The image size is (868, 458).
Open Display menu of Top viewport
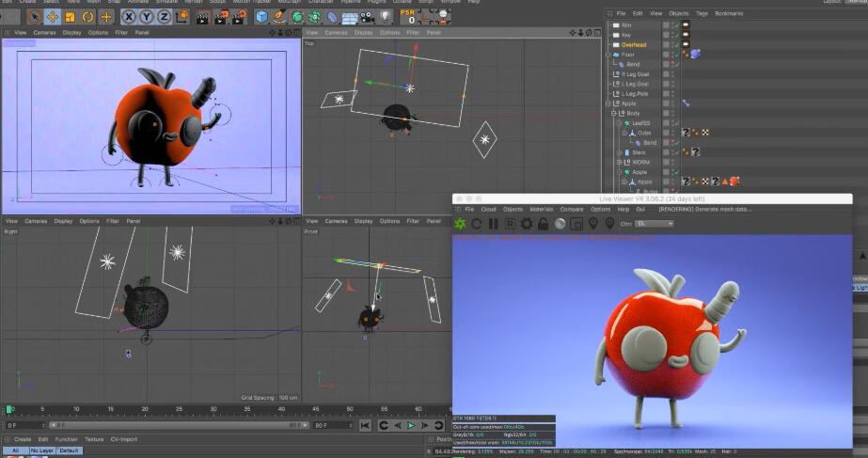coord(363,33)
